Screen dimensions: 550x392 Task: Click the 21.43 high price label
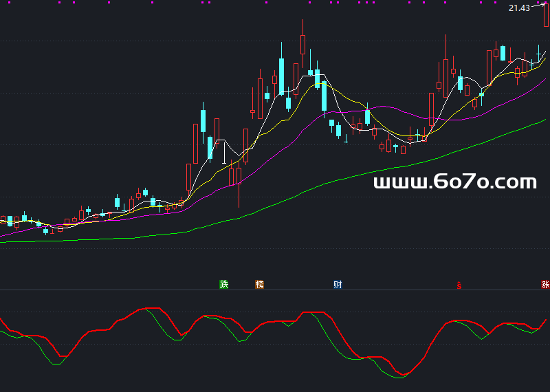519,8
